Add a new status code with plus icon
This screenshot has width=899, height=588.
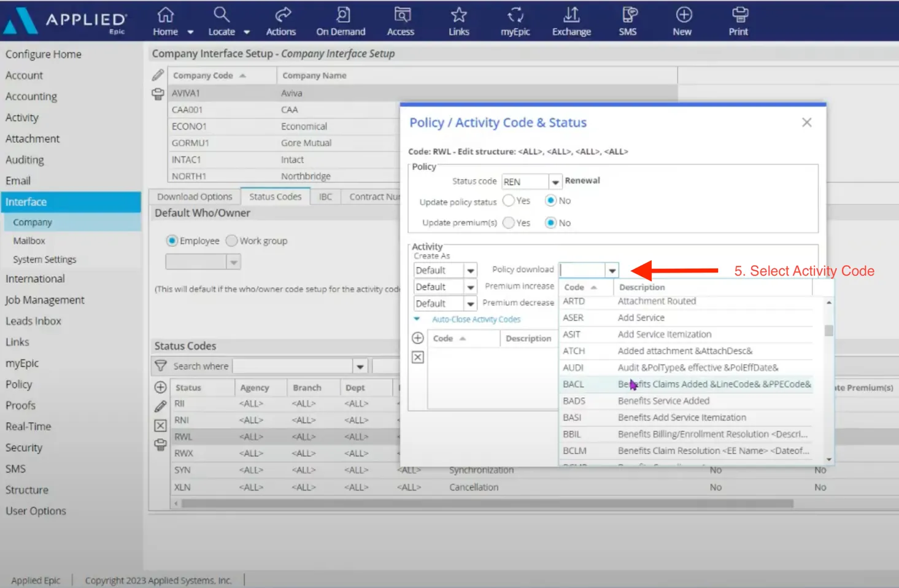click(160, 387)
